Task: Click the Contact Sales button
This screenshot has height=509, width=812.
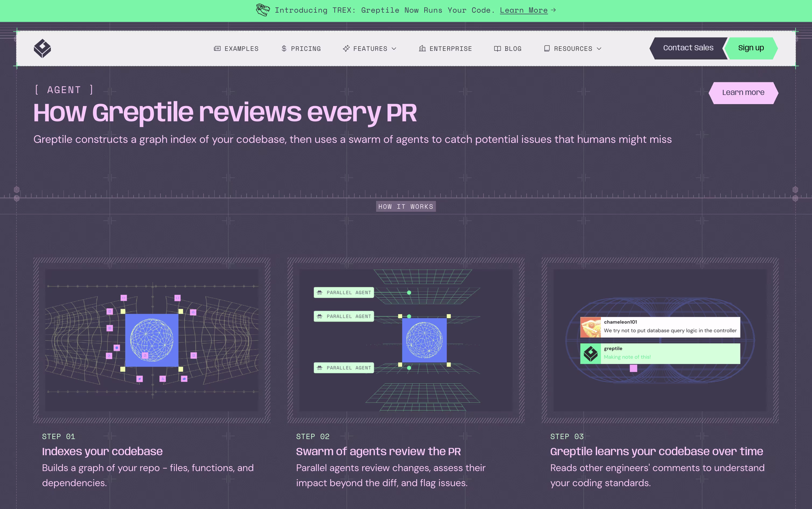Action: tap(688, 48)
